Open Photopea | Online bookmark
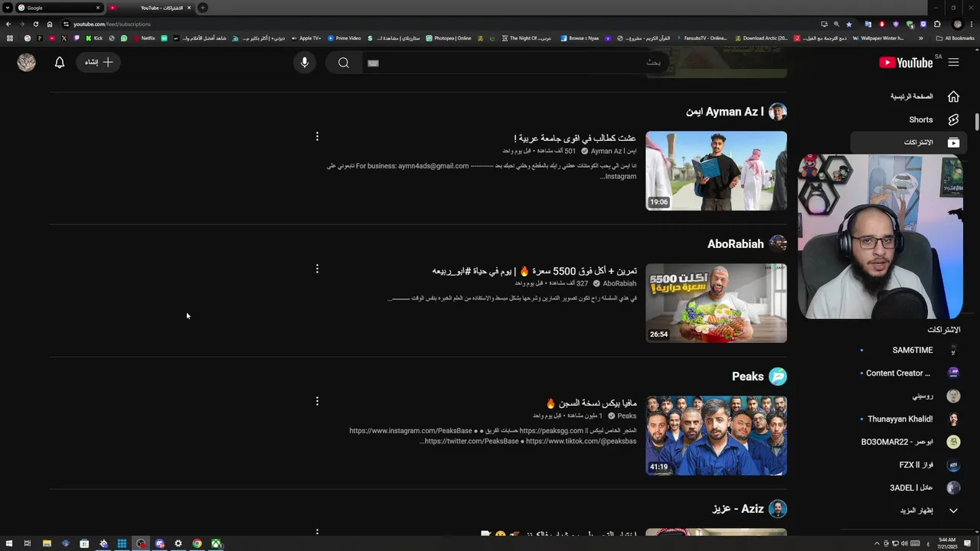Viewport: 980px width, 551px height. (449, 38)
